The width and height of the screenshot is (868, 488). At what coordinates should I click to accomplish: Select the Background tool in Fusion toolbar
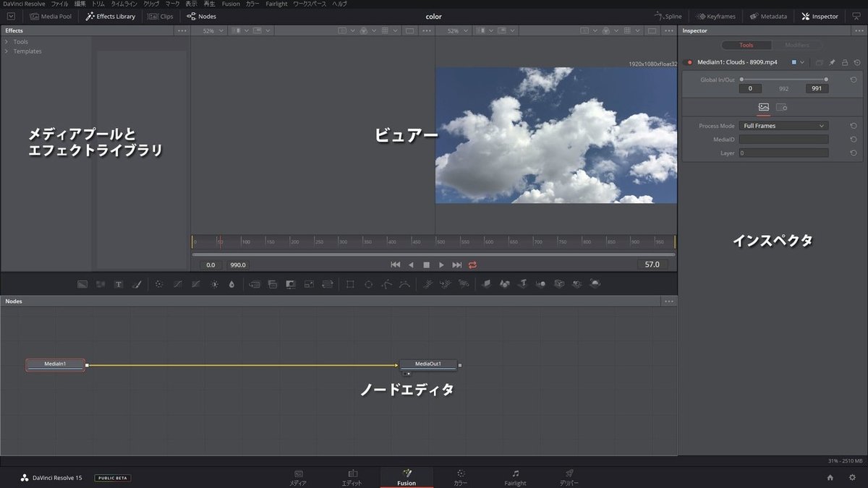tap(82, 284)
